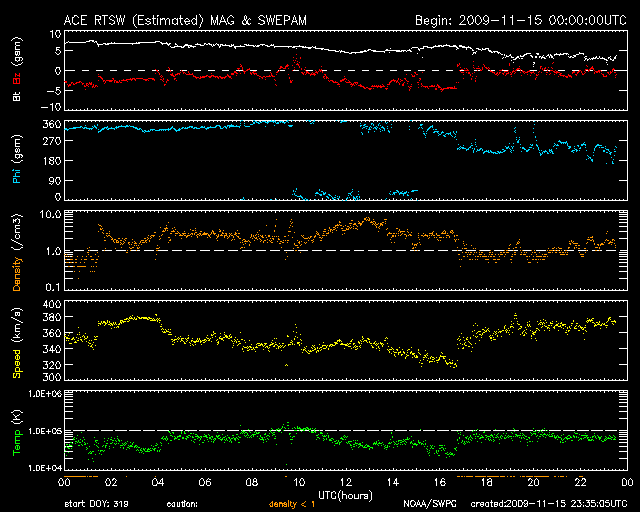The width and height of the screenshot is (640, 512).
Task: Click the '12' hour tick label
Action: [346, 483]
